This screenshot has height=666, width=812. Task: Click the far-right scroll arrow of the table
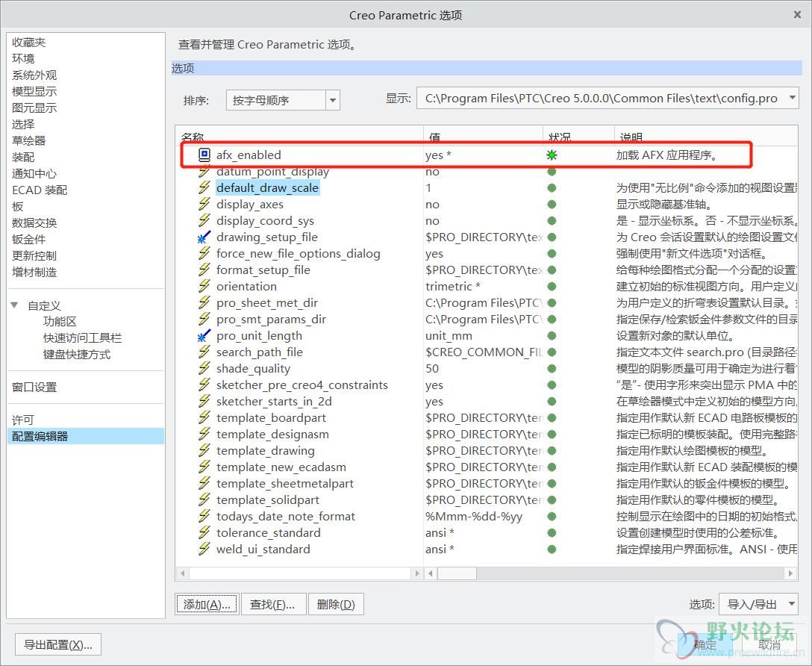tap(790, 573)
